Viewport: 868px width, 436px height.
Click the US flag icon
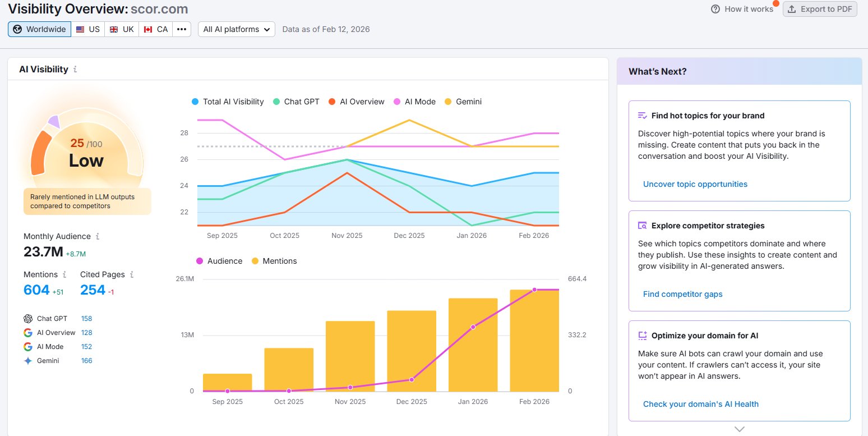tap(81, 29)
